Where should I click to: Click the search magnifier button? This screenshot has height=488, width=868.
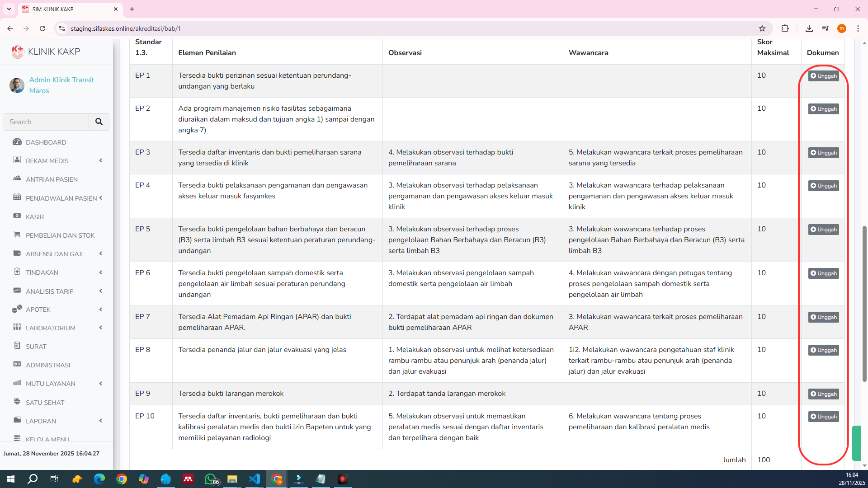point(99,122)
